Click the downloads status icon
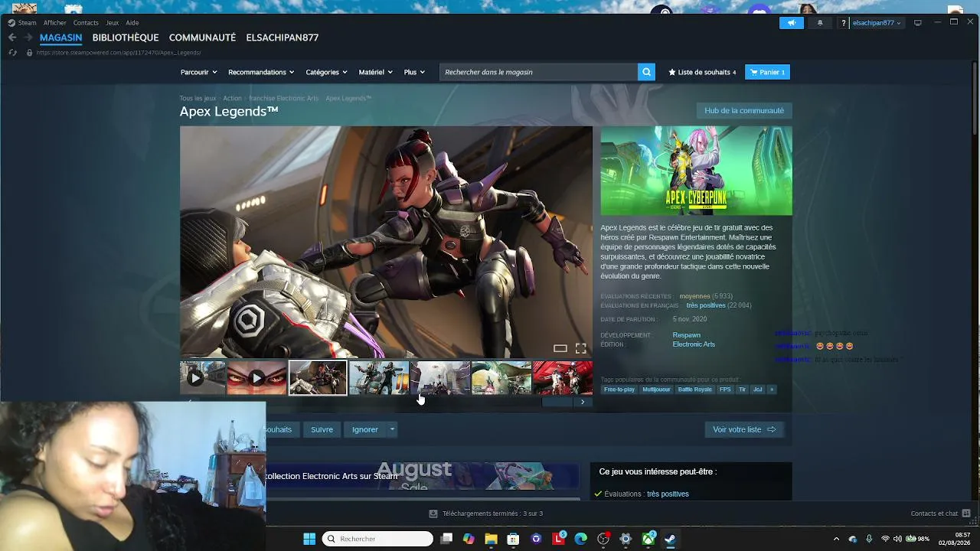 [433, 514]
